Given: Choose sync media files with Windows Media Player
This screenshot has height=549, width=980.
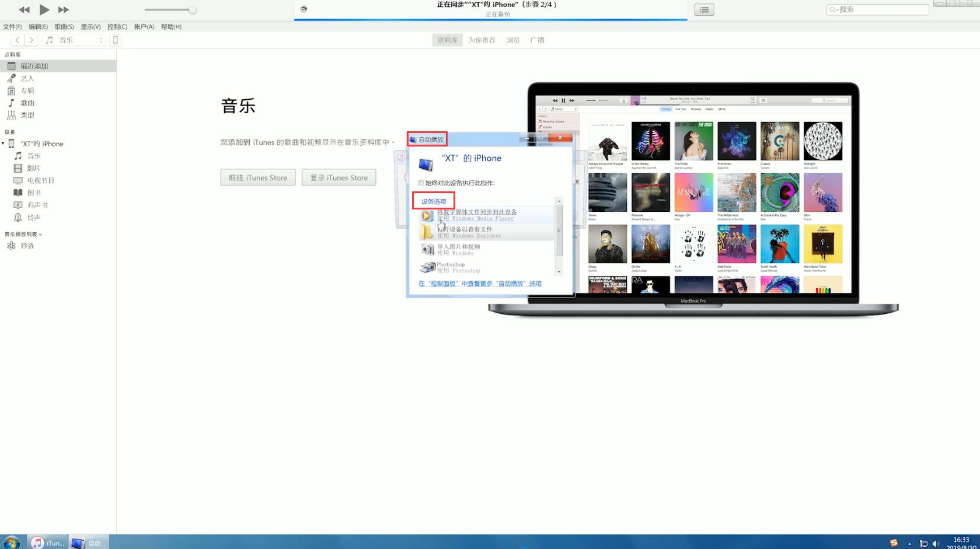Looking at the screenshot, I should [x=486, y=215].
